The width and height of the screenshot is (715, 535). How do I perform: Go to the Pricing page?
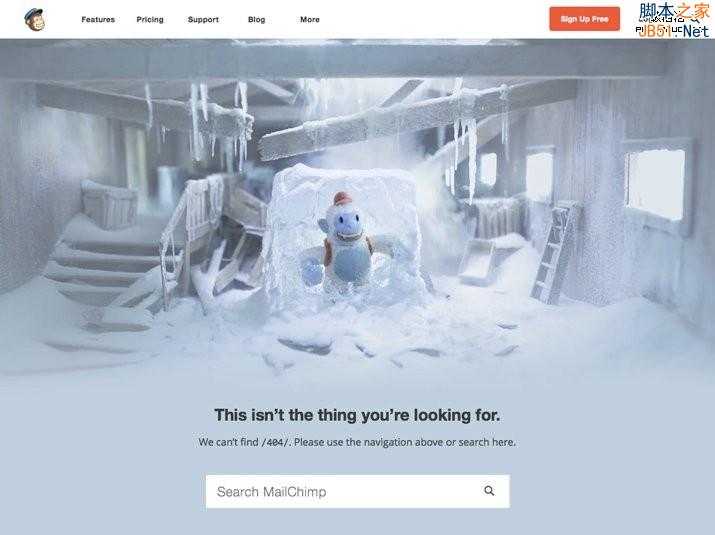click(x=150, y=20)
